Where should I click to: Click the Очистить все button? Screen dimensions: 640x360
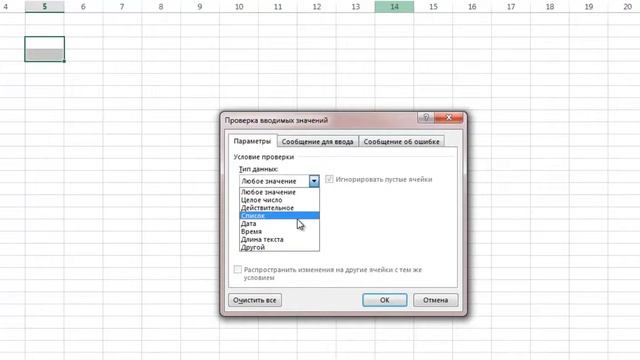255,300
